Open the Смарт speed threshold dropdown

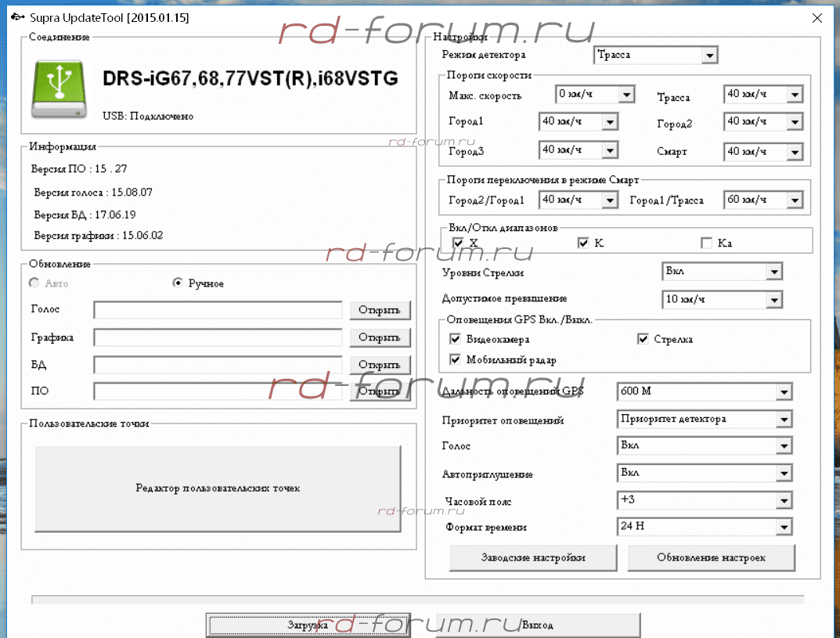click(x=762, y=152)
